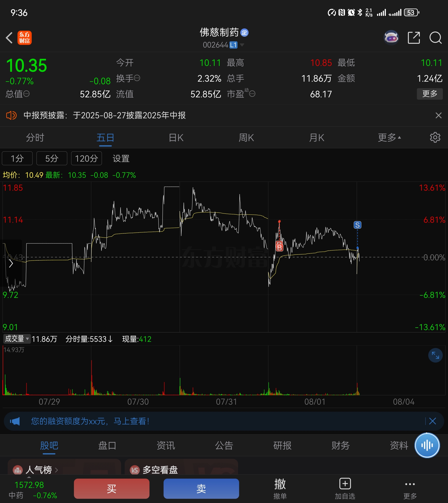Tap the voice assistant floating button
This screenshot has width=448, height=503.
427,445
